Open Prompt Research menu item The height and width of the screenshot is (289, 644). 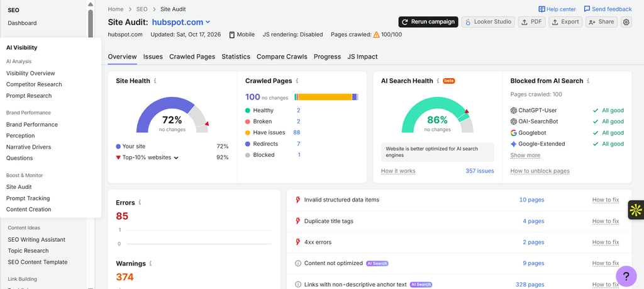(x=29, y=96)
